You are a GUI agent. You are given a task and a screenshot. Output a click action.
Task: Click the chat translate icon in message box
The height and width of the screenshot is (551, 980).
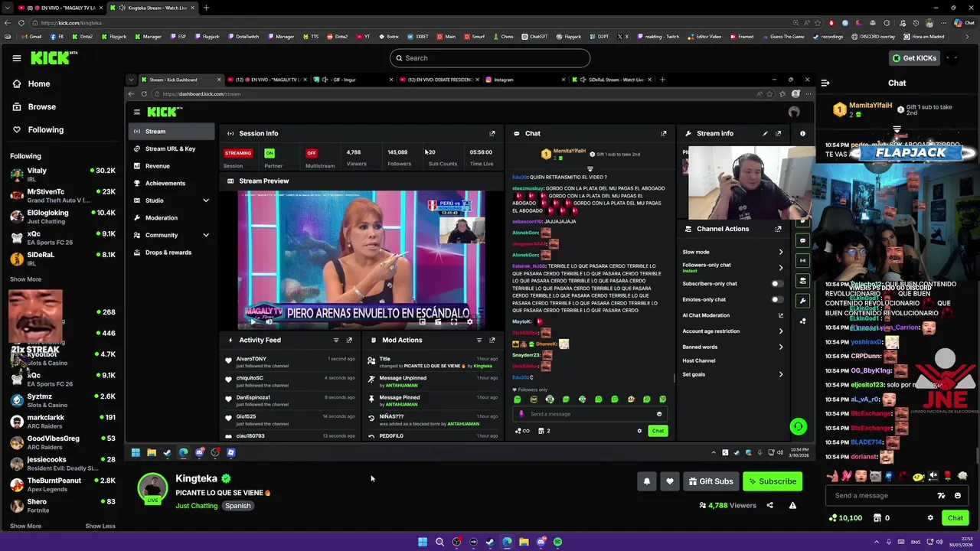[x=941, y=495]
